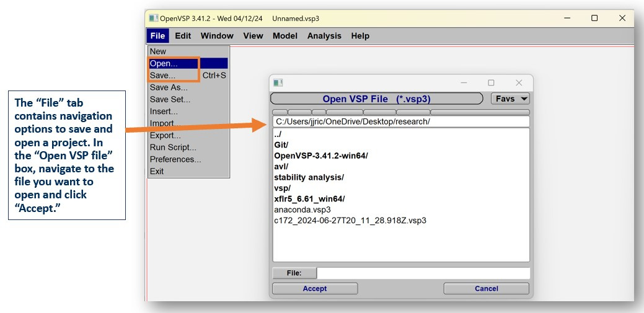Open Preferences... from File menu

175,159
